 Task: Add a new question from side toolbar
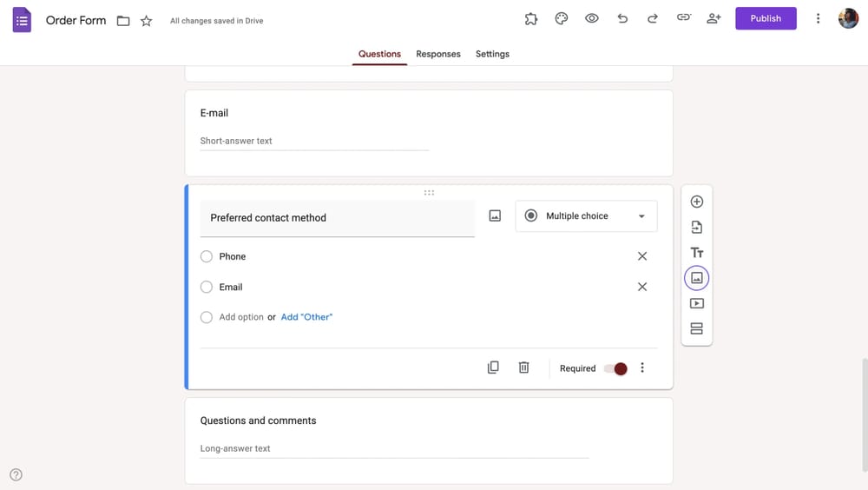(697, 202)
